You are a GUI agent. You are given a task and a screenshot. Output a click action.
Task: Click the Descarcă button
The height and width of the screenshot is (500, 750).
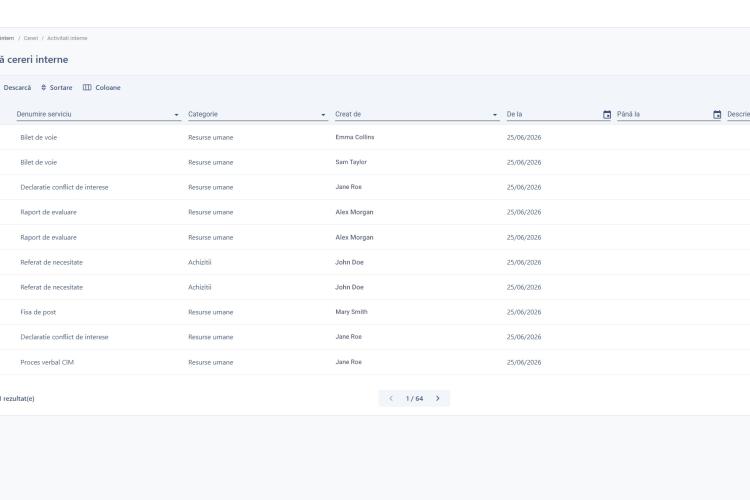(15, 88)
